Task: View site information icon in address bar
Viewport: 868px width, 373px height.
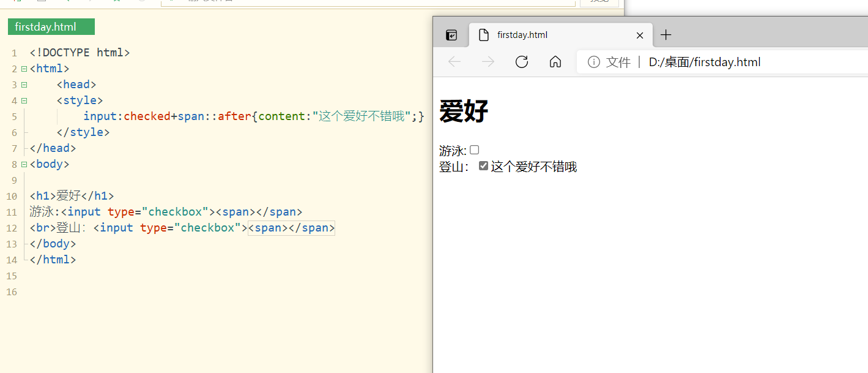Action: [593, 62]
